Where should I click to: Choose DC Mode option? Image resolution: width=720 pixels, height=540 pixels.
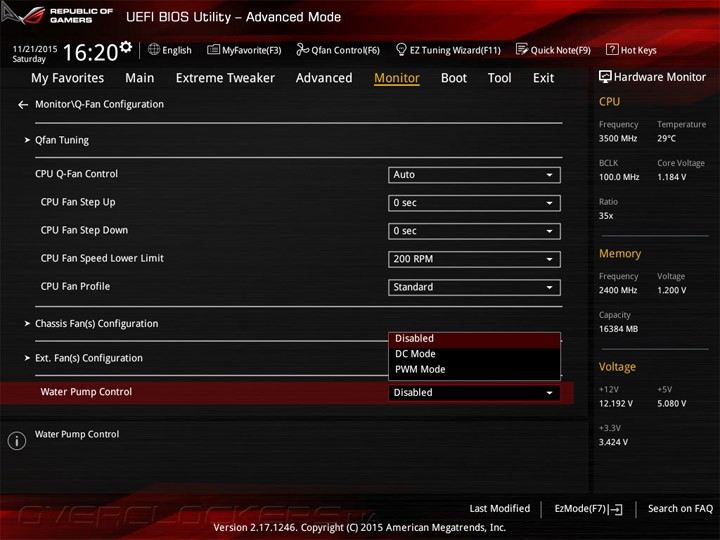(474, 354)
